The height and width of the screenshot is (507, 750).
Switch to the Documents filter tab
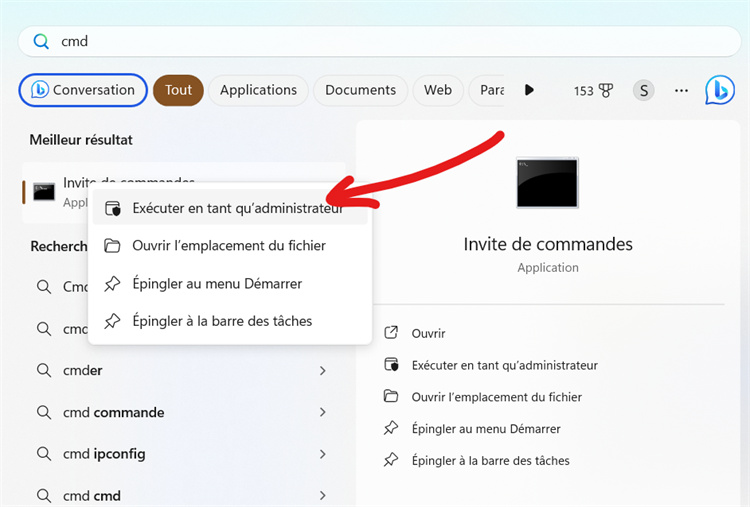(x=360, y=90)
